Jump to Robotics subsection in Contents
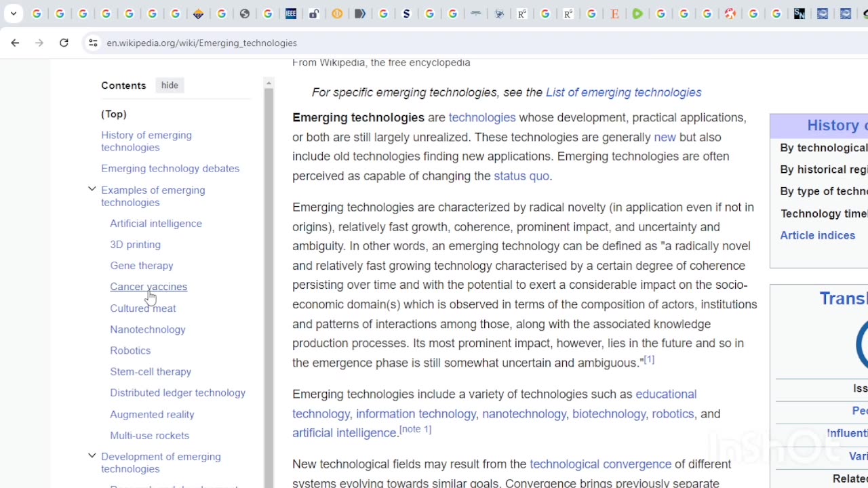The image size is (868, 488). 130,350
